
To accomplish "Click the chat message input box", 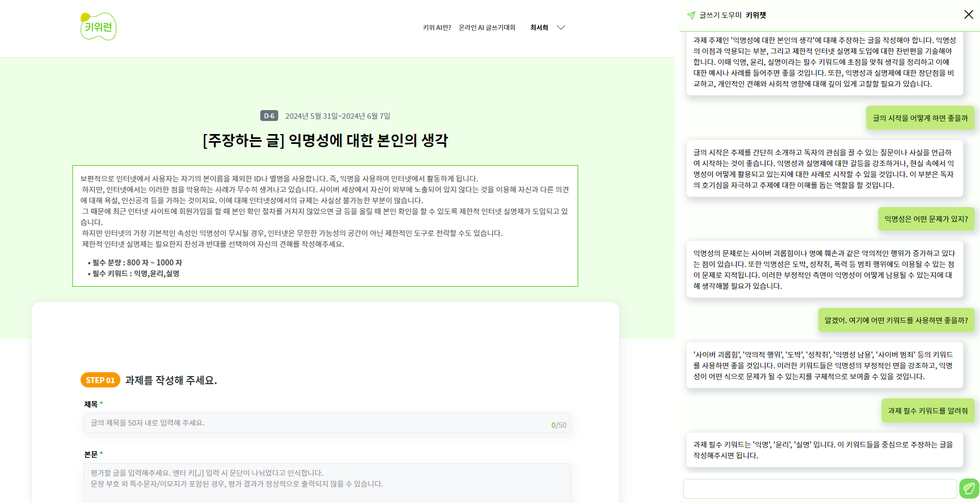I will (x=819, y=488).
